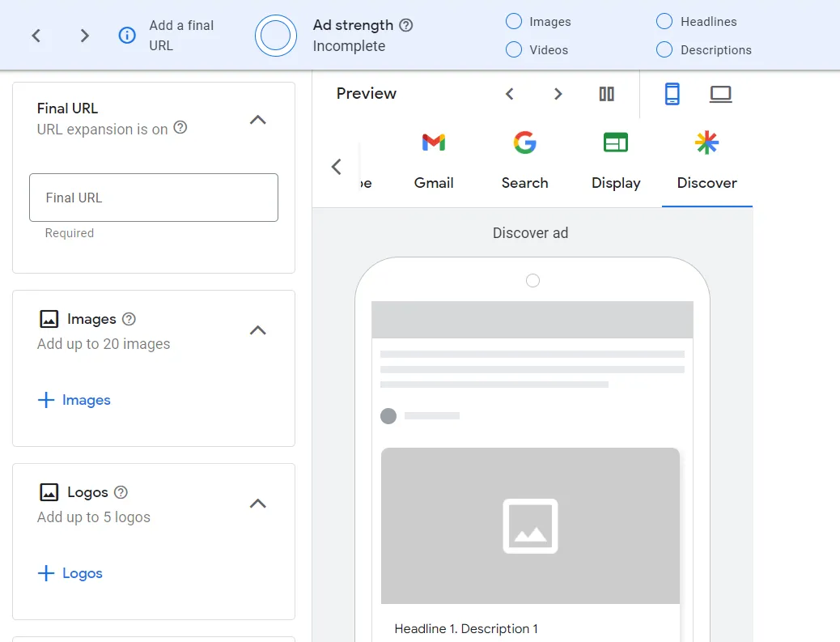Open Ad strength help icon
Viewport: 840px width, 642px height.
point(406,24)
